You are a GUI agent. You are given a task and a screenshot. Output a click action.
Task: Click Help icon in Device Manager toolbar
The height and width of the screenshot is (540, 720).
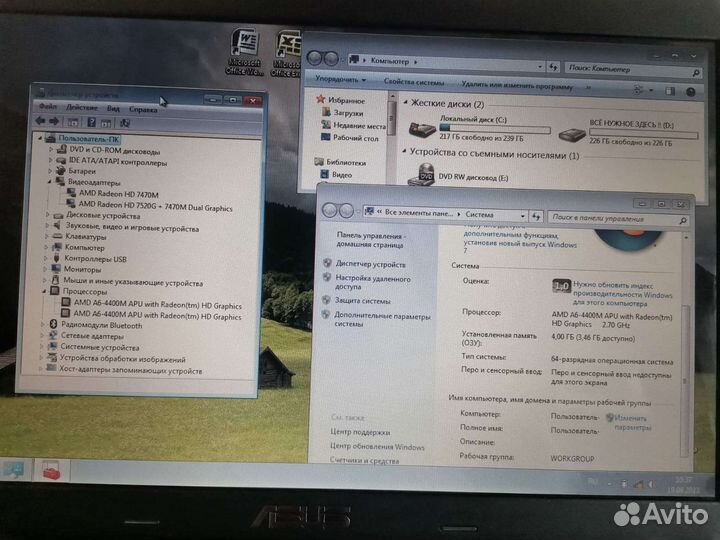click(x=91, y=122)
